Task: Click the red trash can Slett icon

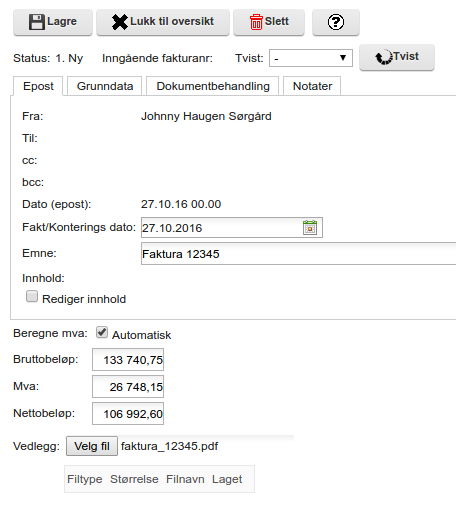Action: (256, 22)
